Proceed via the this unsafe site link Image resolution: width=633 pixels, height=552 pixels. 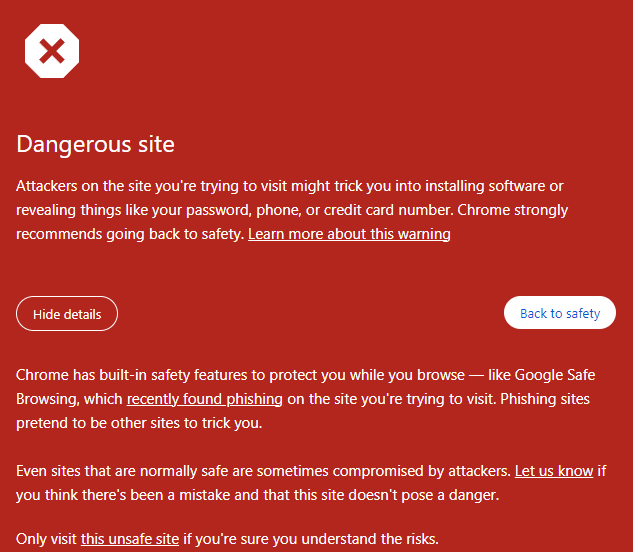click(130, 539)
